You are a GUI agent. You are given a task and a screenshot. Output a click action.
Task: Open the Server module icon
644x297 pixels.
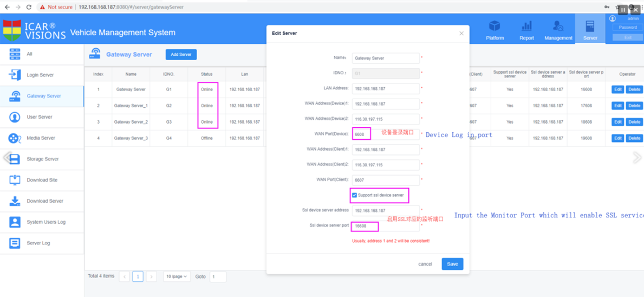point(590,27)
